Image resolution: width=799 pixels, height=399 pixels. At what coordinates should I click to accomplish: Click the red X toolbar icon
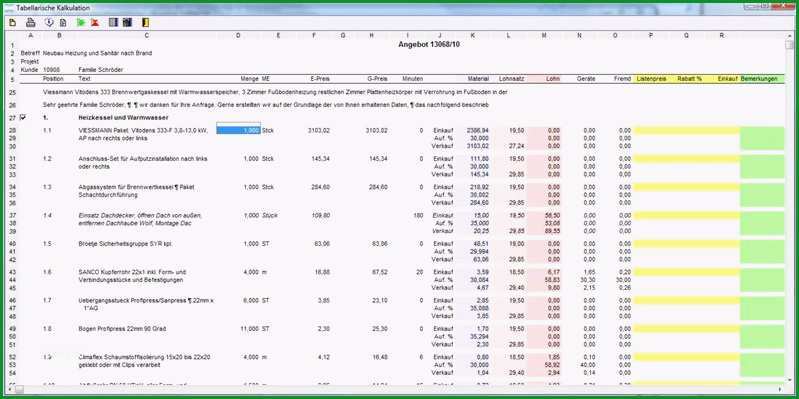click(95, 22)
